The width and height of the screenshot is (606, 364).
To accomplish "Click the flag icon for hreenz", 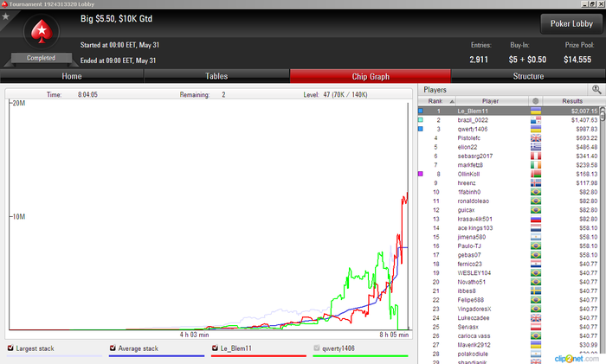I will point(536,183).
